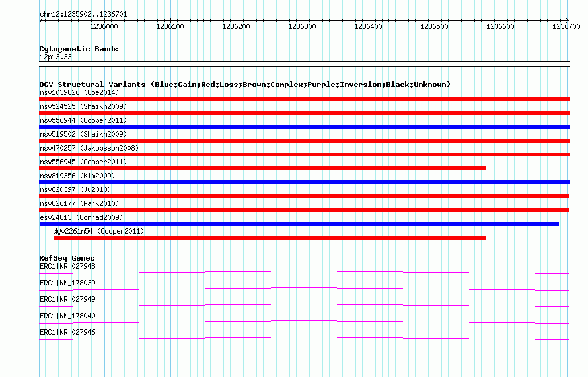Select the red loss bar under nsv524525

304,113
